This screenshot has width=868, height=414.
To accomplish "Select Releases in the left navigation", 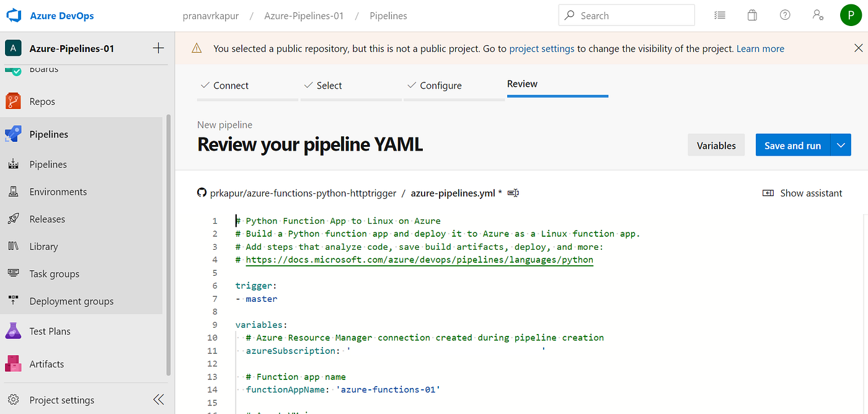I will 48,219.
